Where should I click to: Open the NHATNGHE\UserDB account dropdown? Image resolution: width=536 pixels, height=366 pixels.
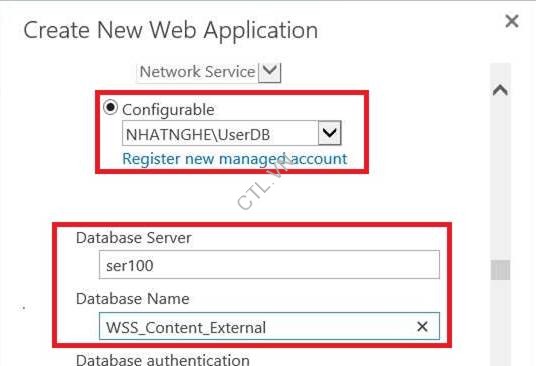click(x=330, y=133)
